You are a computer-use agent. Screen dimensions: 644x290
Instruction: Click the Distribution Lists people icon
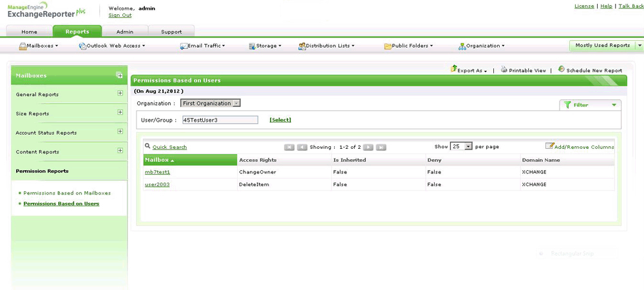302,46
